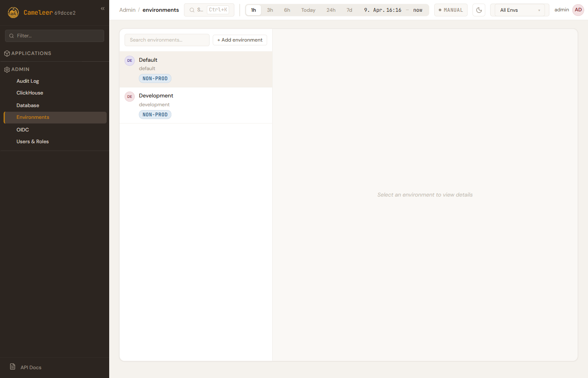Open API Docs from the sidebar footer

pyautogui.click(x=31, y=367)
